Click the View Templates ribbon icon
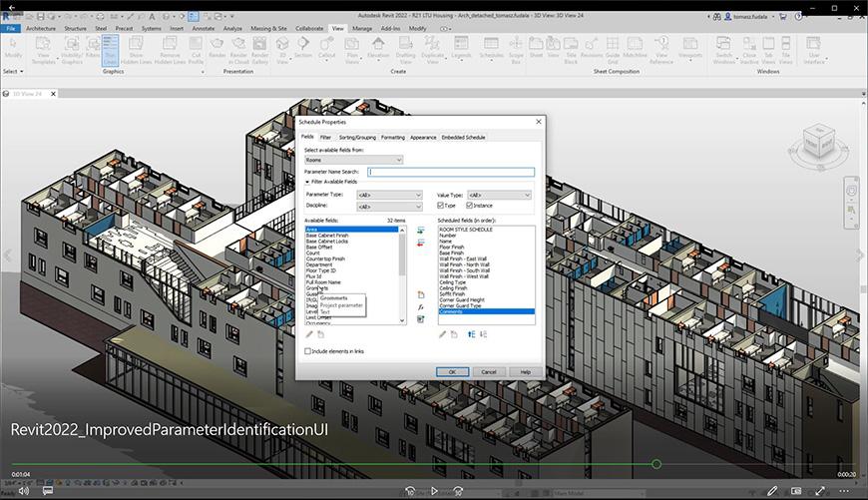 (x=43, y=50)
